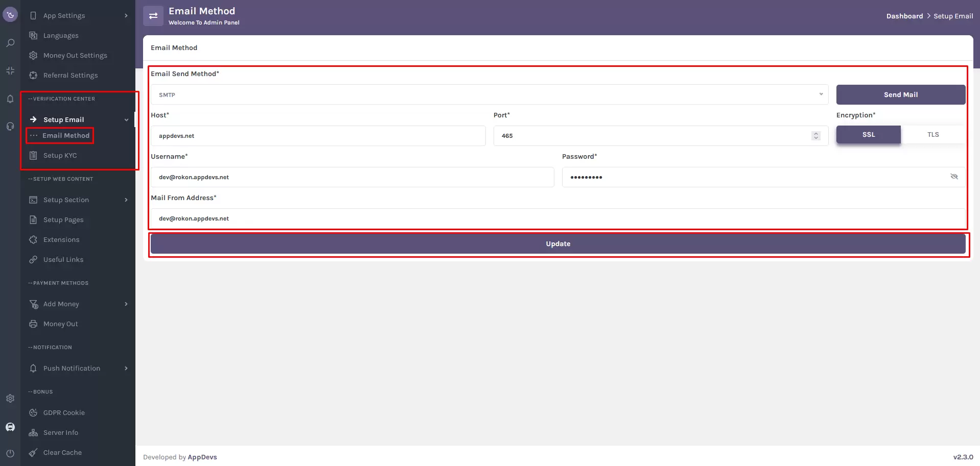
Task: Click the Money Out Settings gear icon
Action: pos(33,55)
